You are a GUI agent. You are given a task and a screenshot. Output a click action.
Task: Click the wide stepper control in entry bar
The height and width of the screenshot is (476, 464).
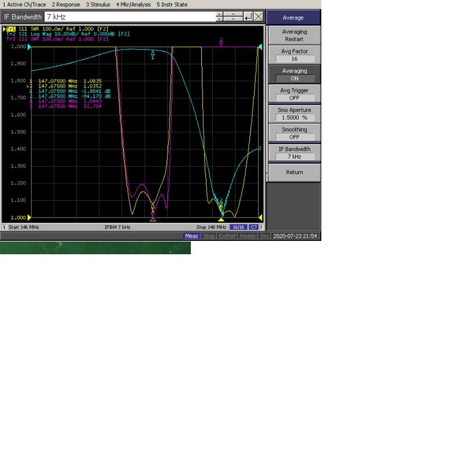233,17
